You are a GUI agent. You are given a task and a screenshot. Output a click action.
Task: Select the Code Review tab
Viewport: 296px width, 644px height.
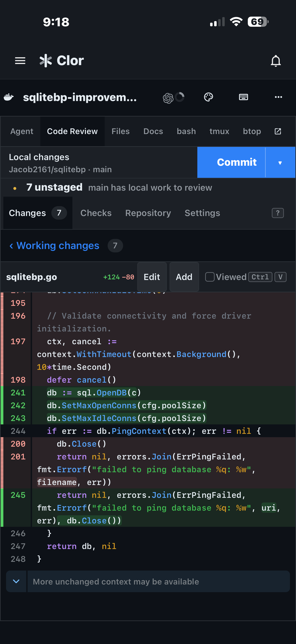tap(72, 131)
